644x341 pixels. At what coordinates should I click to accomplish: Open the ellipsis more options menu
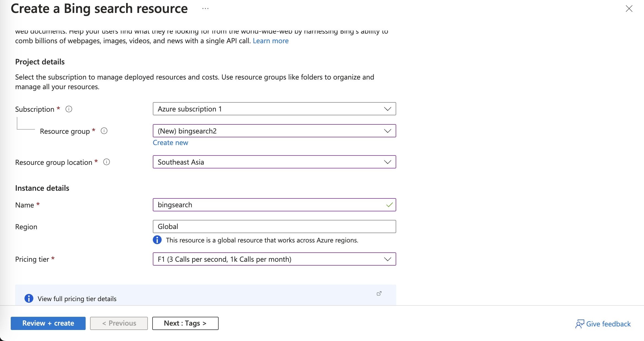(x=205, y=9)
